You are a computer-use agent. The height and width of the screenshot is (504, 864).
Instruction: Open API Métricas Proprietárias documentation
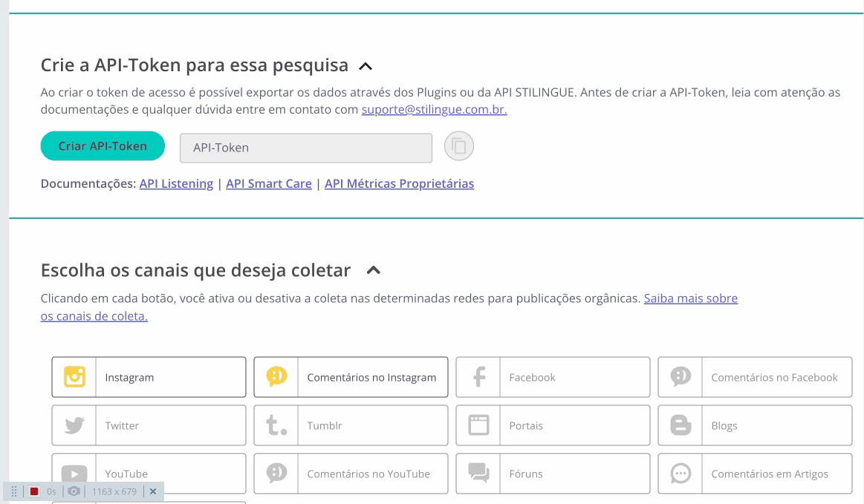pyautogui.click(x=399, y=183)
